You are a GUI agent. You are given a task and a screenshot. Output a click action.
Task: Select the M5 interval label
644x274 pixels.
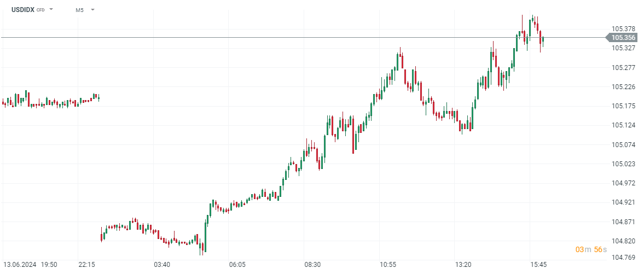pyautogui.click(x=80, y=10)
